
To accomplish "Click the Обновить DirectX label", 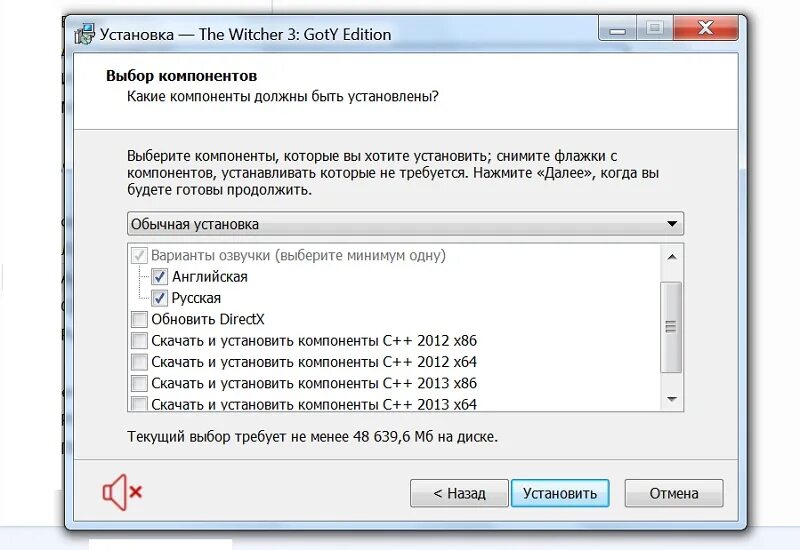I will [208, 319].
